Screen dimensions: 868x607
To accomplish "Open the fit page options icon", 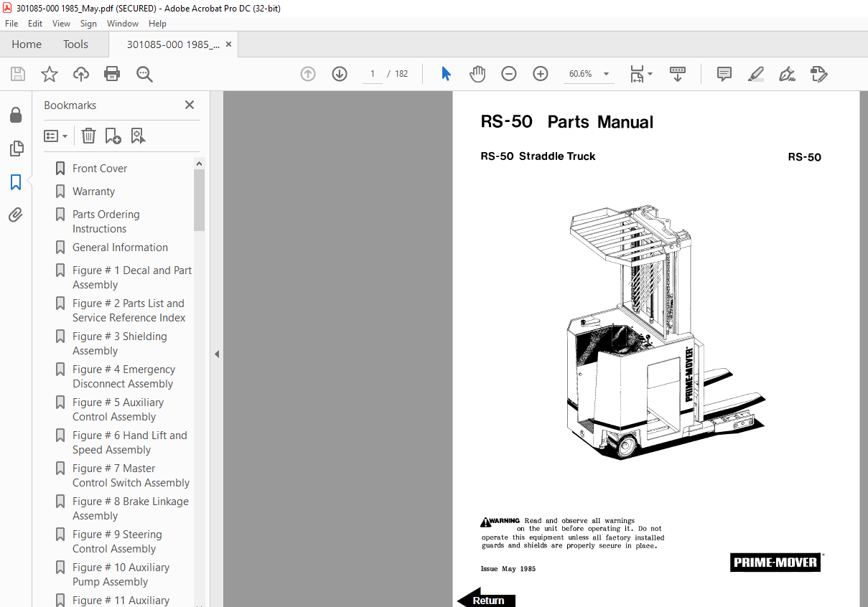I will [640, 74].
